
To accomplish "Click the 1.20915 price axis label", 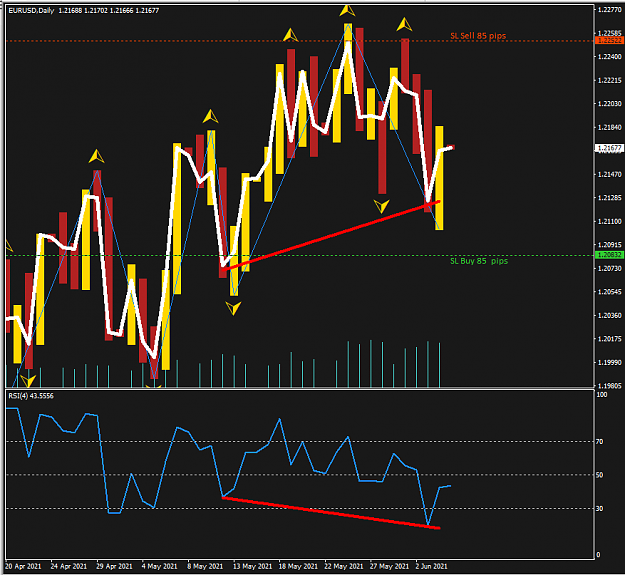I will click(x=609, y=245).
